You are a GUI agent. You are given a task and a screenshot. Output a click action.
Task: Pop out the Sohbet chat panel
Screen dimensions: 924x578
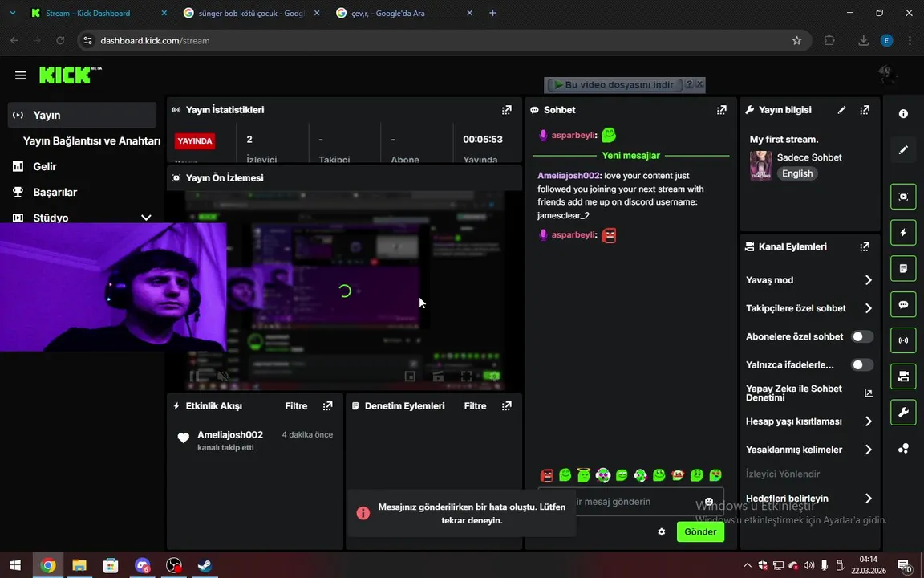721,110
